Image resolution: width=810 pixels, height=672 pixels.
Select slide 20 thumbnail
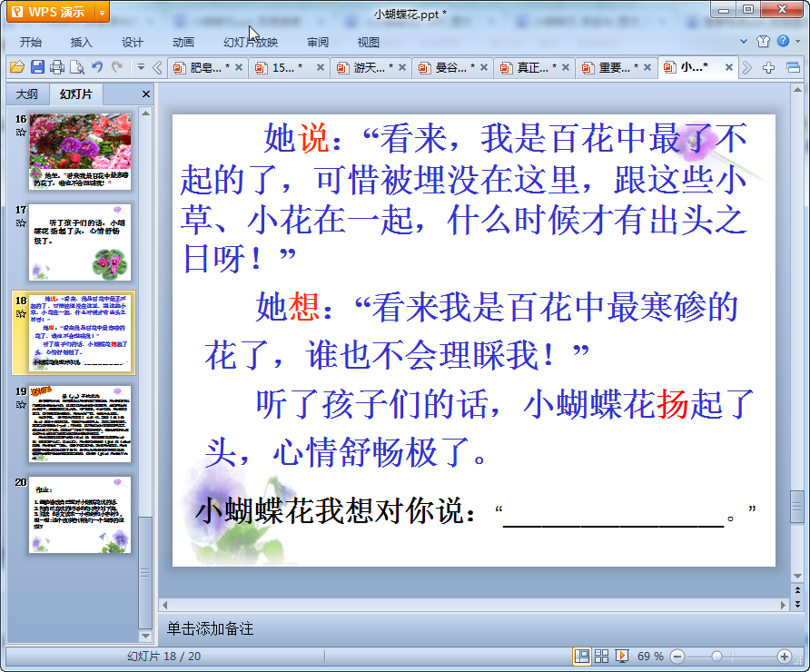tap(80, 515)
